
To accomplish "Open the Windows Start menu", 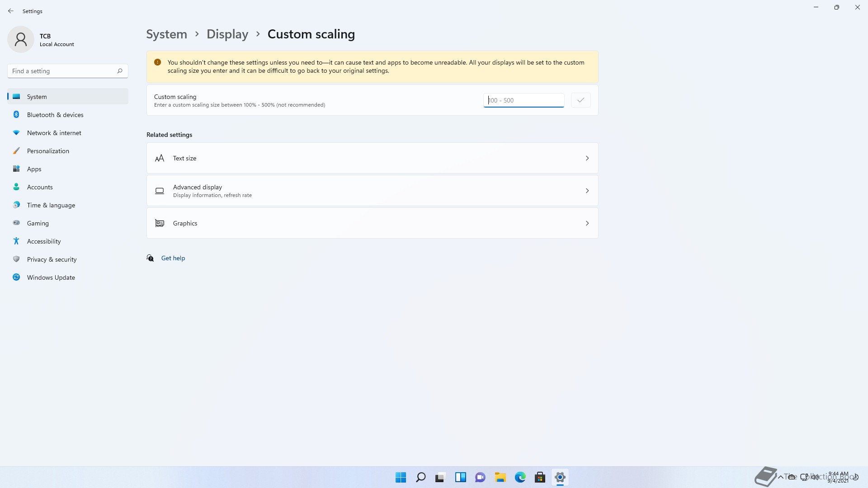I will coord(401,477).
